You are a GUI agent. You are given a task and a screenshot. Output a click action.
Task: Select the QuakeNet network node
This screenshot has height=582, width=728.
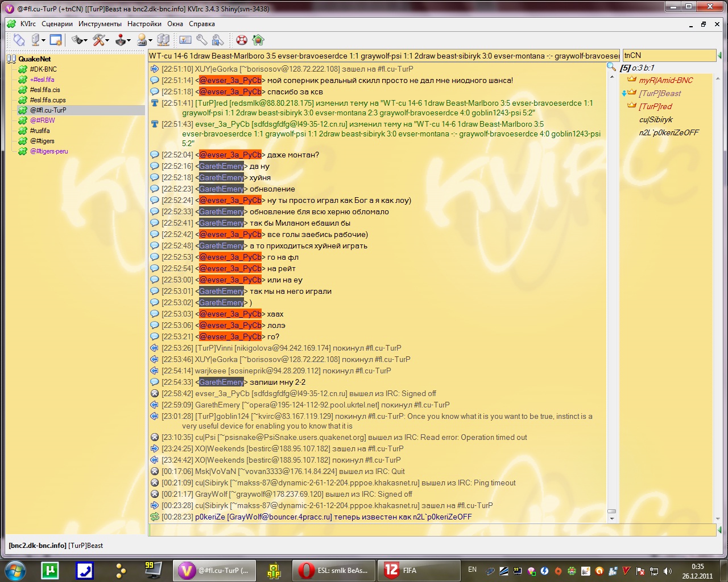[34, 59]
